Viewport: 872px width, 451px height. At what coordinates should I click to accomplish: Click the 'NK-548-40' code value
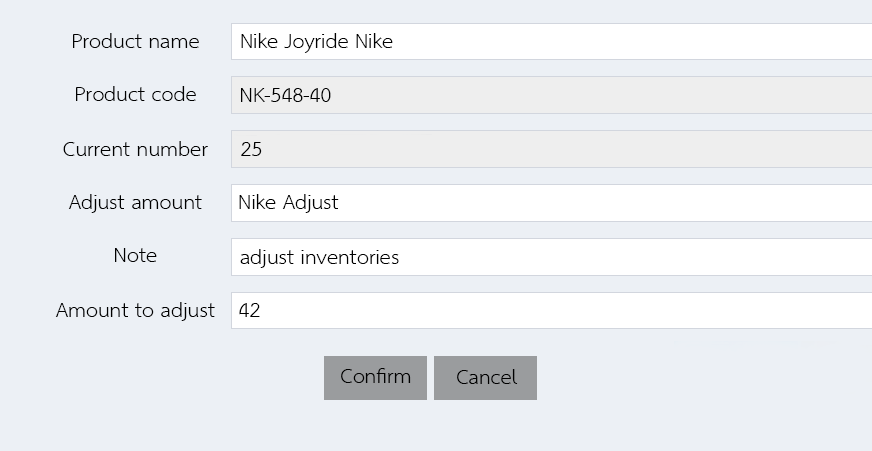tap(285, 96)
